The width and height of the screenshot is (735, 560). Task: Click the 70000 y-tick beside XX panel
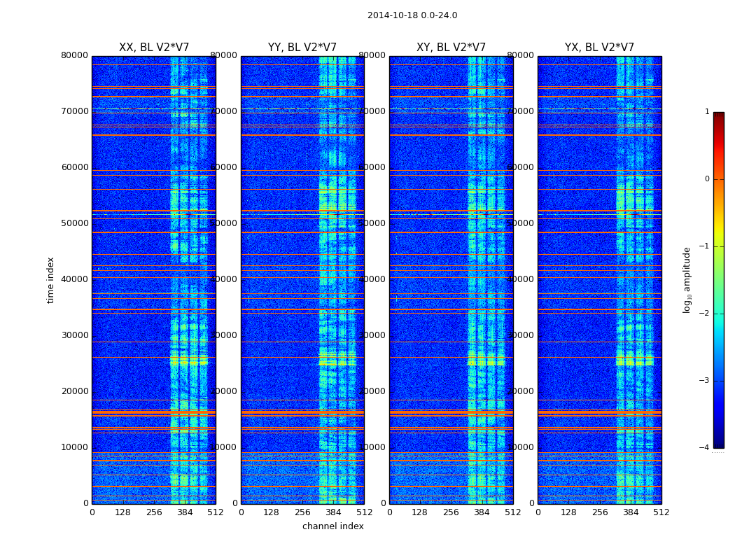coord(75,111)
